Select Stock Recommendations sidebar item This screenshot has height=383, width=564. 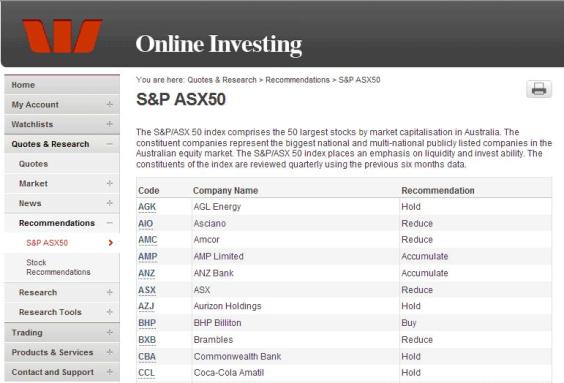point(62,267)
